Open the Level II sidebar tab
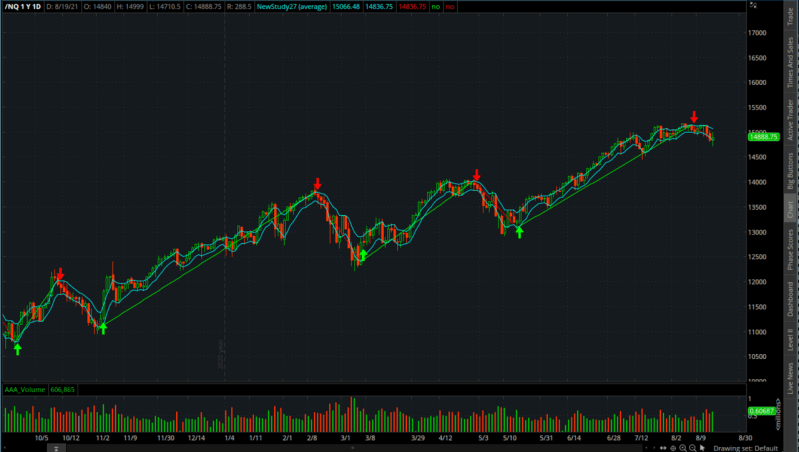The image size is (799, 452). pyautogui.click(x=790, y=339)
